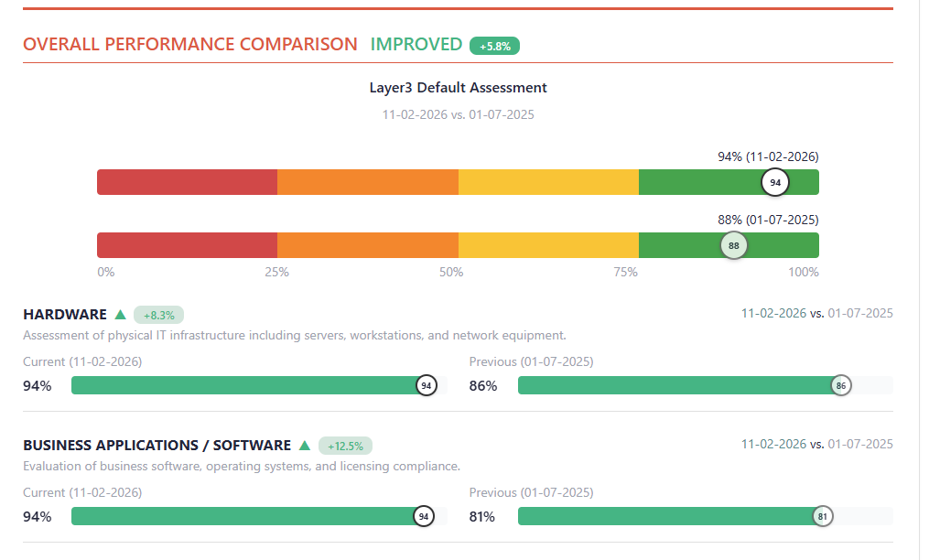Click the 86 marker on Hardware previous bar
The image size is (929, 560).
(840, 385)
